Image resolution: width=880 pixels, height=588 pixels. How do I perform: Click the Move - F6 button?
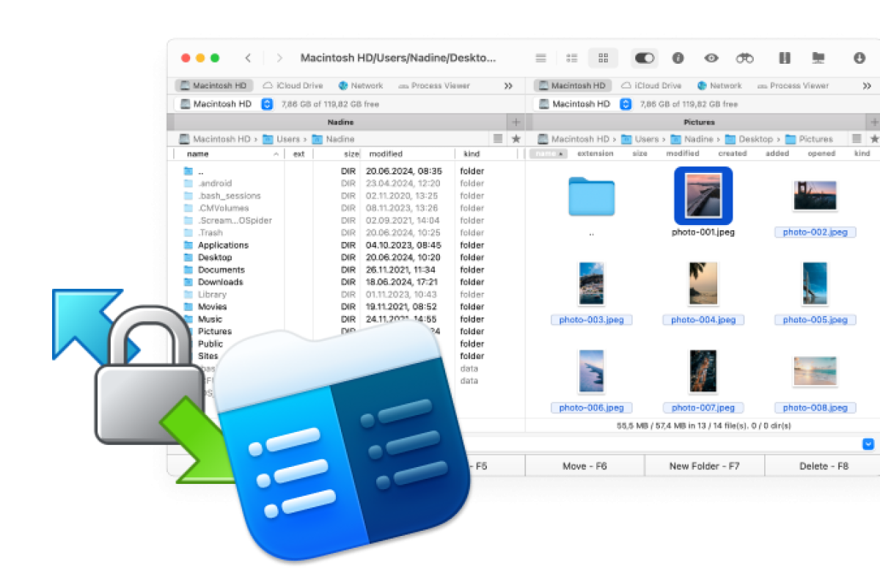point(584,466)
